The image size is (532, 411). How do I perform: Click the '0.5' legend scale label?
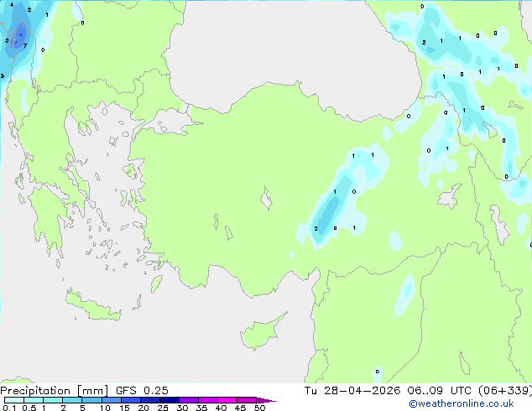pyautogui.click(x=29, y=408)
